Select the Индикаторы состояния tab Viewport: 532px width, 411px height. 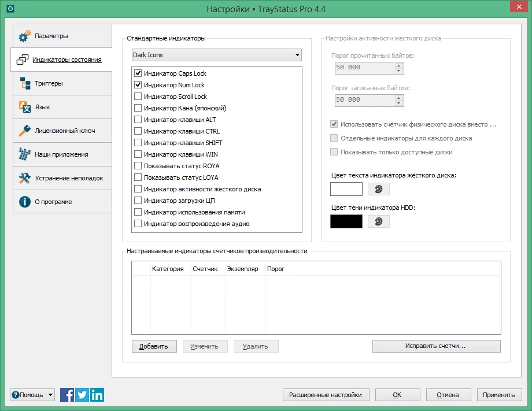tap(61, 60)
